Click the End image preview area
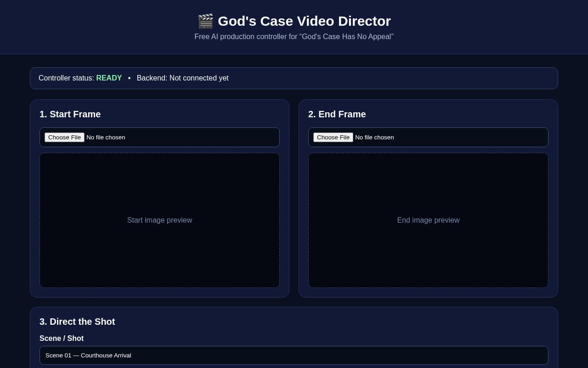Screen dimensions: 588x368 (428, 220)
